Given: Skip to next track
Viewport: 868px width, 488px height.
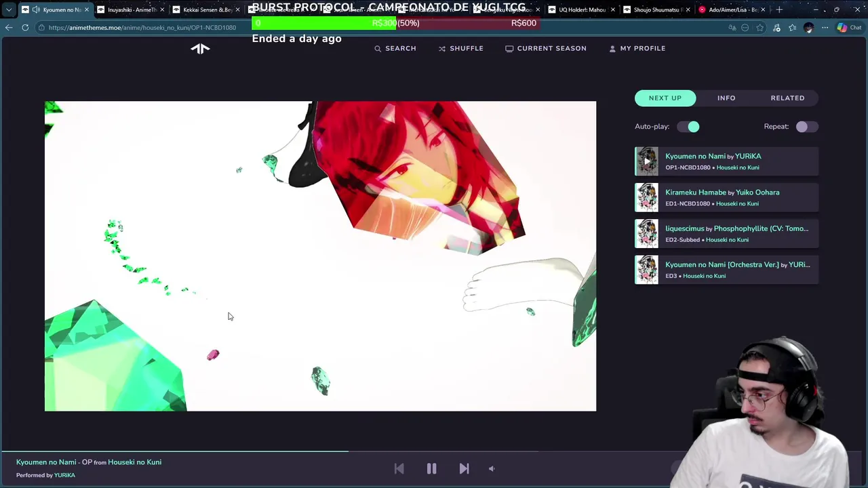Looking at the screenshot, I should point(464,468).
